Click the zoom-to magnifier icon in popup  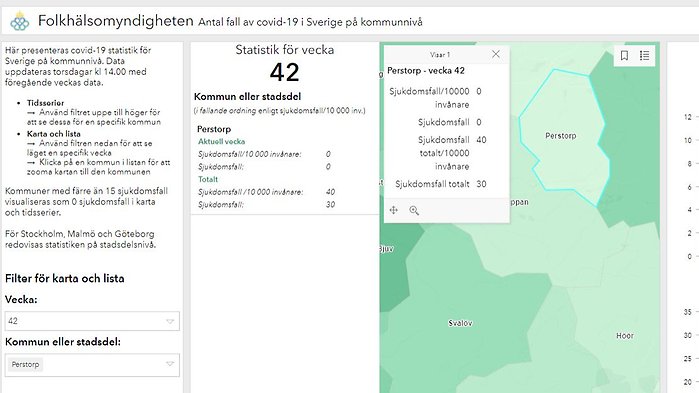click(x=414, y=210)
